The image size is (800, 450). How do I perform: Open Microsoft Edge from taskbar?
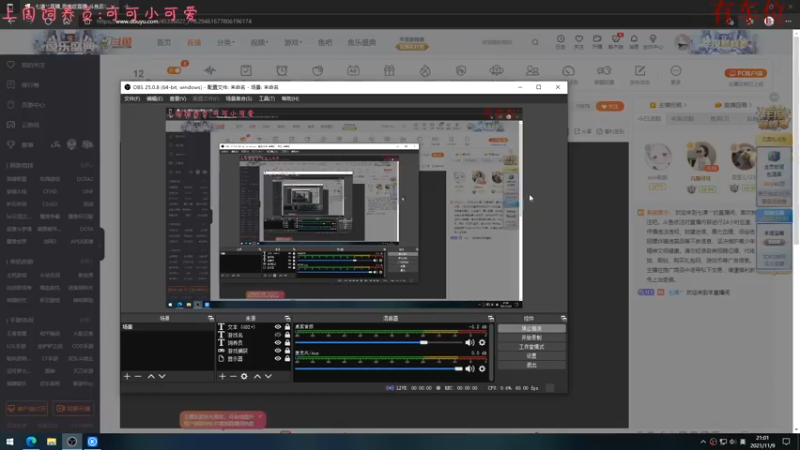pos(31,442)
